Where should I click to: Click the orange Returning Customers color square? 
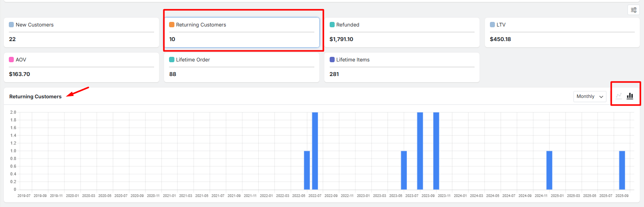coord(172,25)
